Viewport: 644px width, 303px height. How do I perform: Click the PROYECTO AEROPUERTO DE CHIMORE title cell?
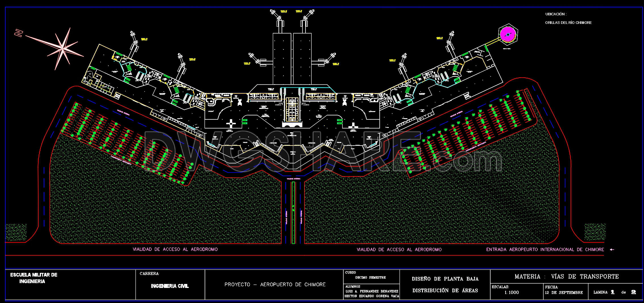(275, 284)
